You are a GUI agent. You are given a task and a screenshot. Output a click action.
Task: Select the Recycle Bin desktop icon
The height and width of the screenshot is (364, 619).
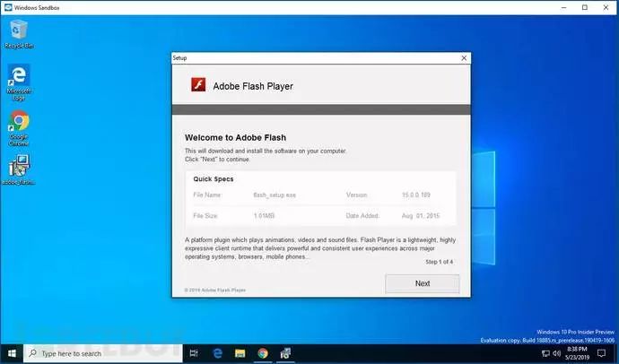pyautogui.click(x=19, y=34)
